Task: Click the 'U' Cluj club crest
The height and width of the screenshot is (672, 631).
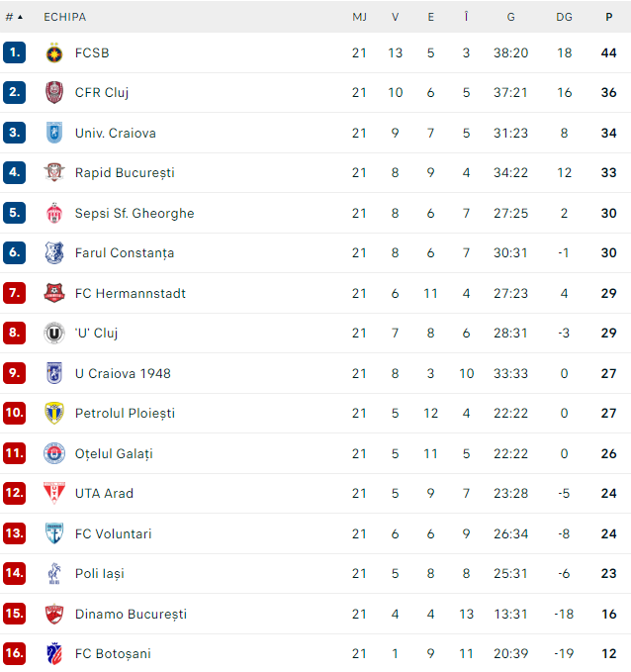Action: point(53,334)
